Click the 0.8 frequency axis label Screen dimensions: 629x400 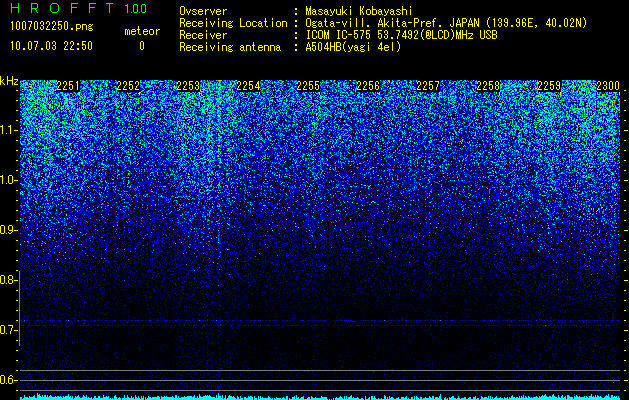pyautogui.click(x=8, y=280)
